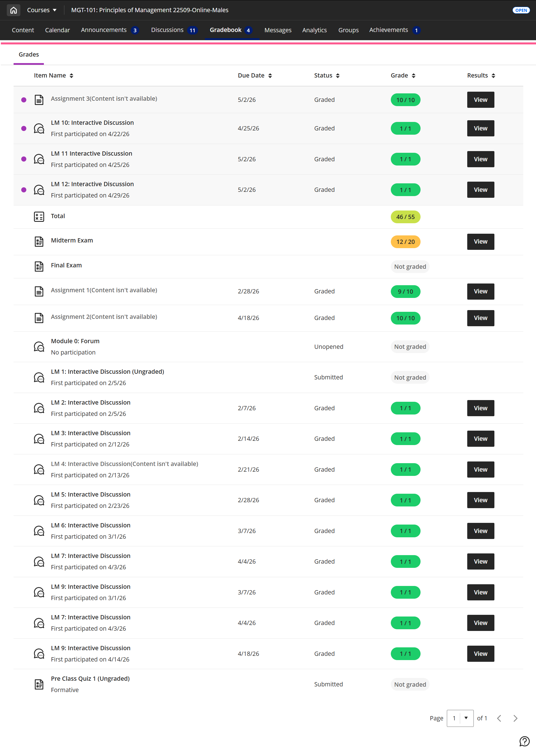
Task: Click the 46 / 55 total grade pill
Action: (x=405, y=217)
